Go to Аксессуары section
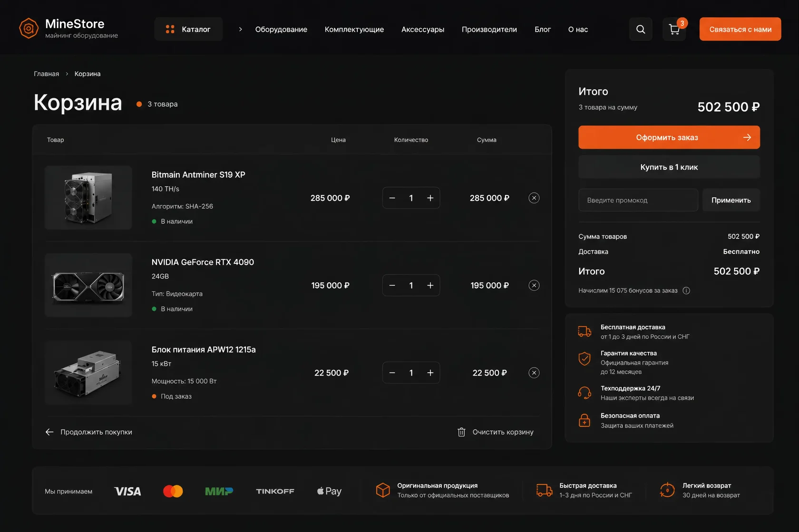 423,29
